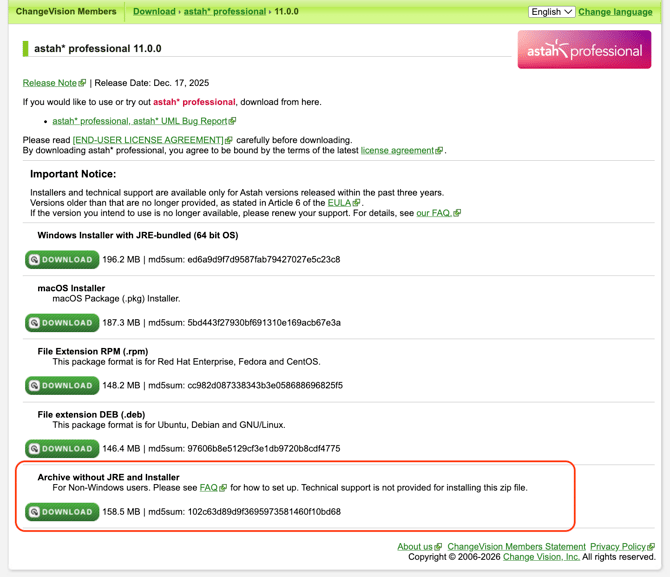
Task: Open the EULA link in Important Notice
Action: point(339,203)
